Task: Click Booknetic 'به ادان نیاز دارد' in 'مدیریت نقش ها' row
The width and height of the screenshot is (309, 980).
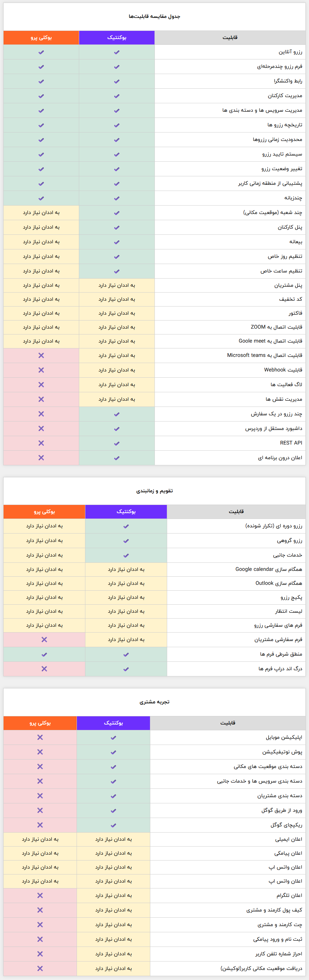Action: coord(117,399)
